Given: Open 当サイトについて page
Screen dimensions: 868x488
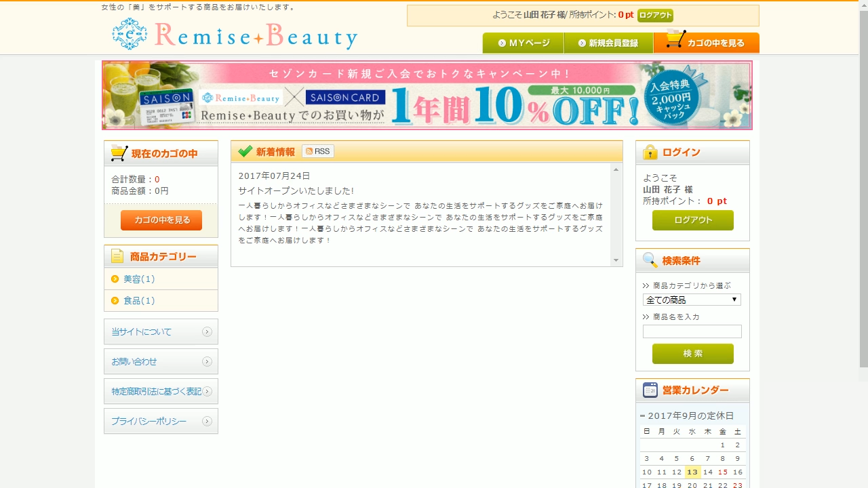Looking at the screenshot, I should point(161,332).
